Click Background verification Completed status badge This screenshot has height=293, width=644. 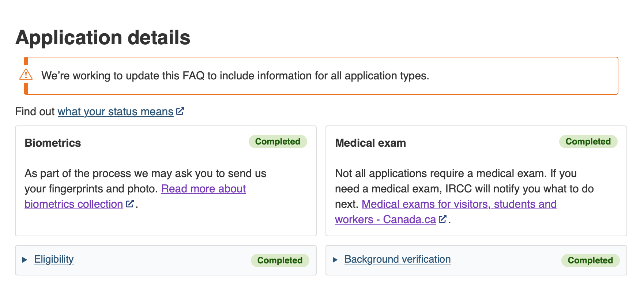point(591,260)
